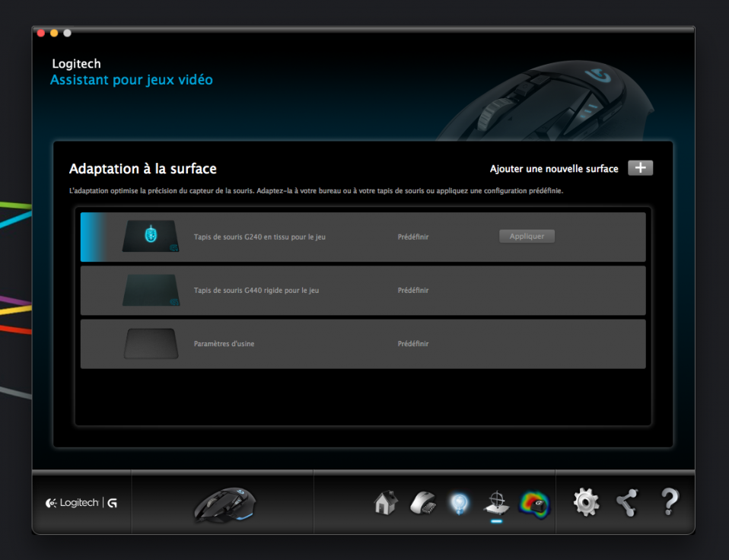
Task: Close the window with the red button
Action: coord(41,33)
